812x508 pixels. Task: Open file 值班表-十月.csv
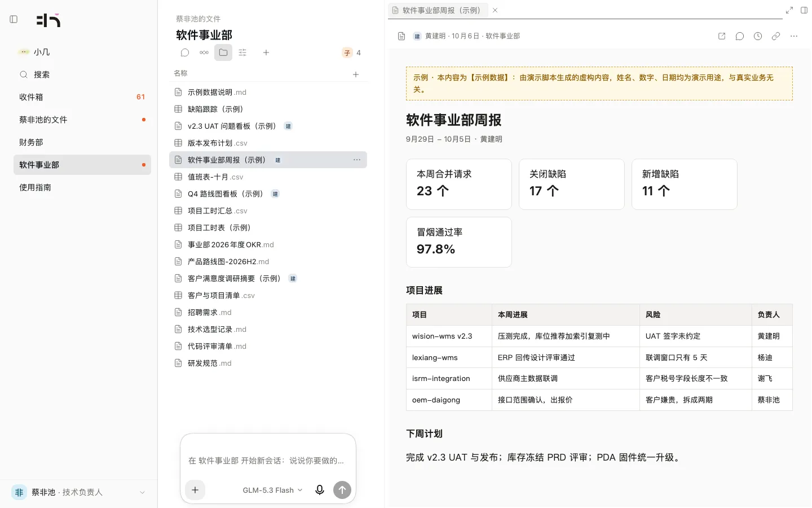[x=268, y=177]
